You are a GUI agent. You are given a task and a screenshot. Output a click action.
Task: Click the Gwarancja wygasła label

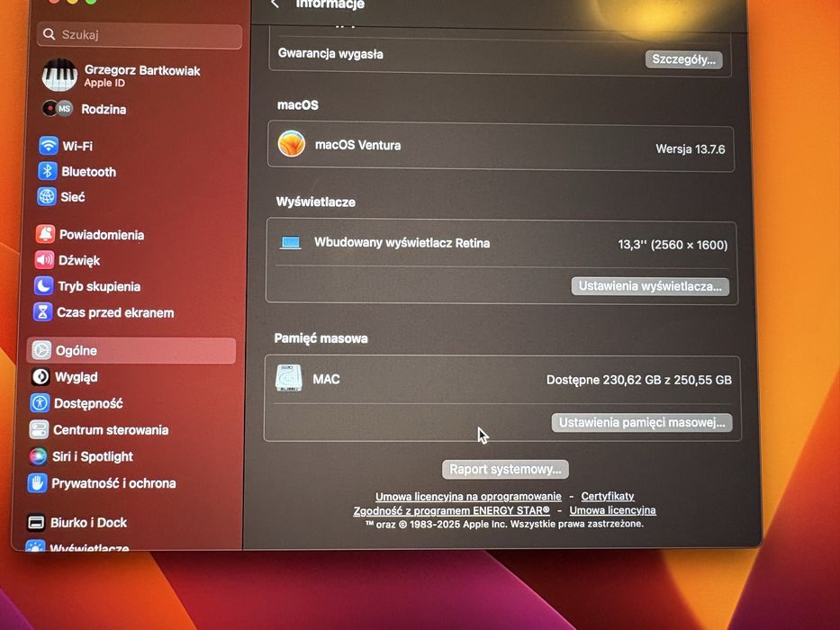(x=330, y=54)
